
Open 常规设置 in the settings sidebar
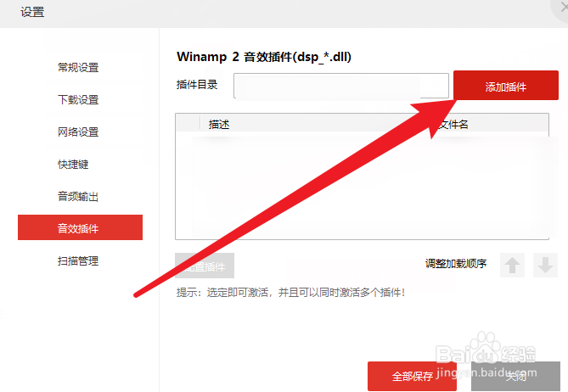(78, 67)
